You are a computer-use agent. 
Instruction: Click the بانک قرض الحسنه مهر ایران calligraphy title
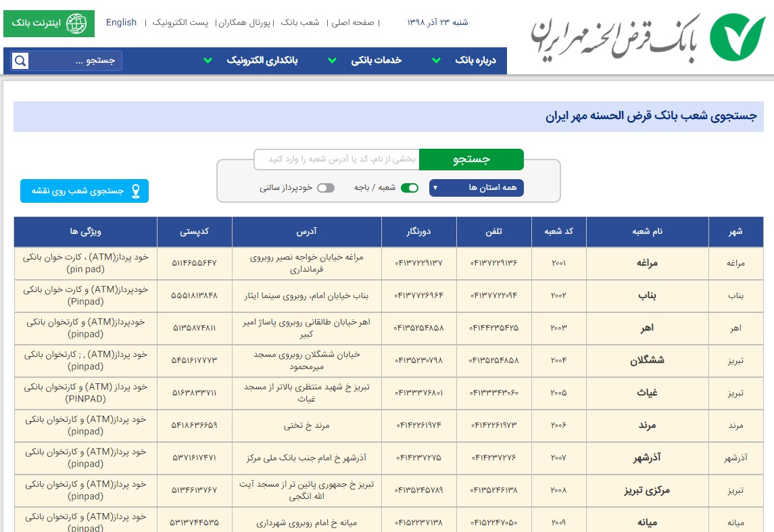[x=615, y=39]
